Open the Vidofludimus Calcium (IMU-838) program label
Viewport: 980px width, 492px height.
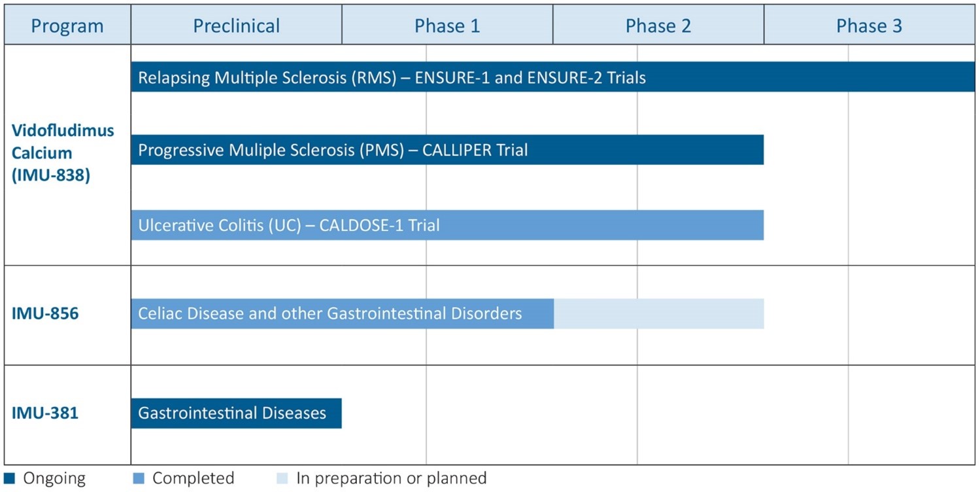(63, 153)
